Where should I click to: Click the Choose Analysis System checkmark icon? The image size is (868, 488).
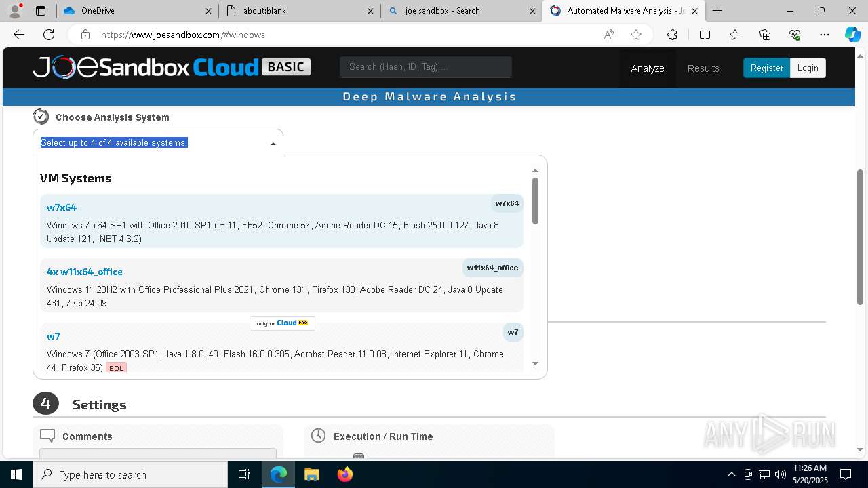point(41,117)
